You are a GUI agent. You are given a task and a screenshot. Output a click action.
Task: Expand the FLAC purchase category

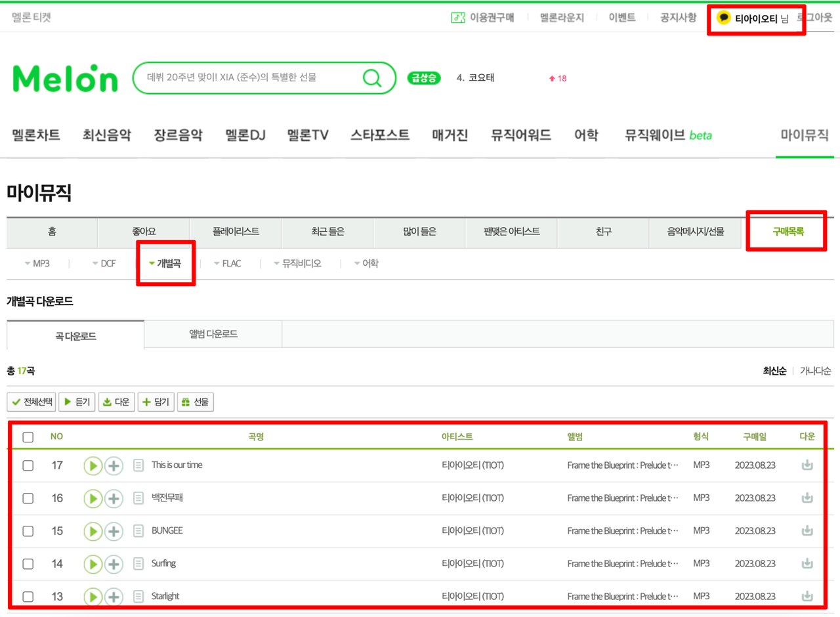point(227,263)
